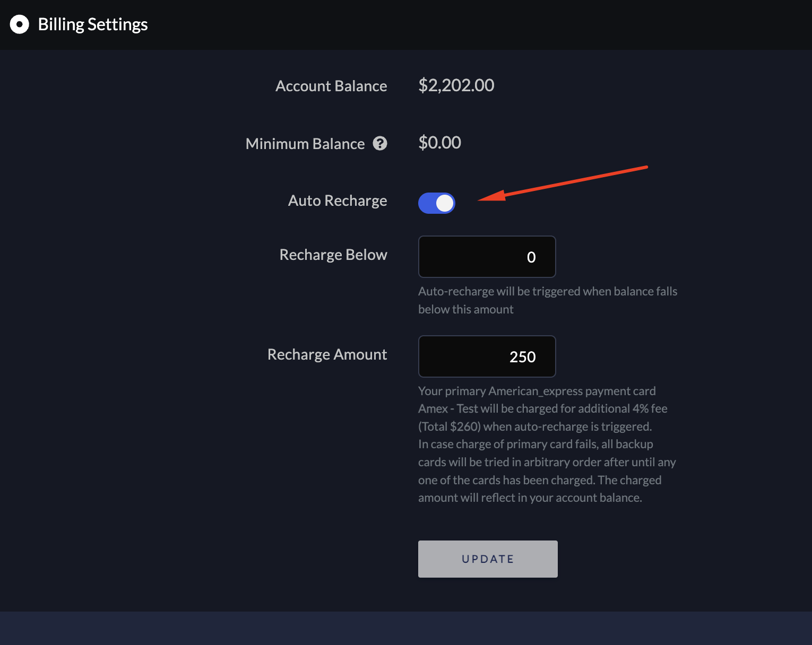Click the Billing Settings circle icon
Image resolution: width=812 pixels, height=645 pixels.
(20, 24)
